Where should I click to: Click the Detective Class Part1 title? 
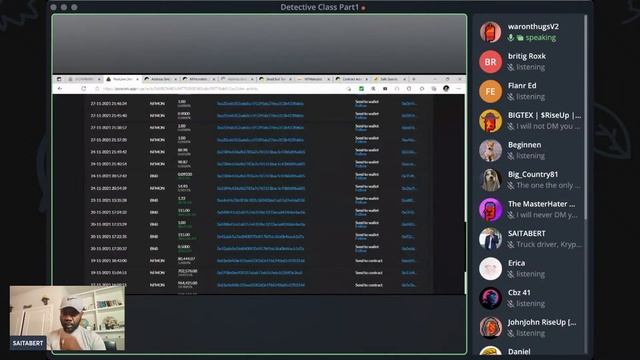pyautogui.click(x=320, y=7)
